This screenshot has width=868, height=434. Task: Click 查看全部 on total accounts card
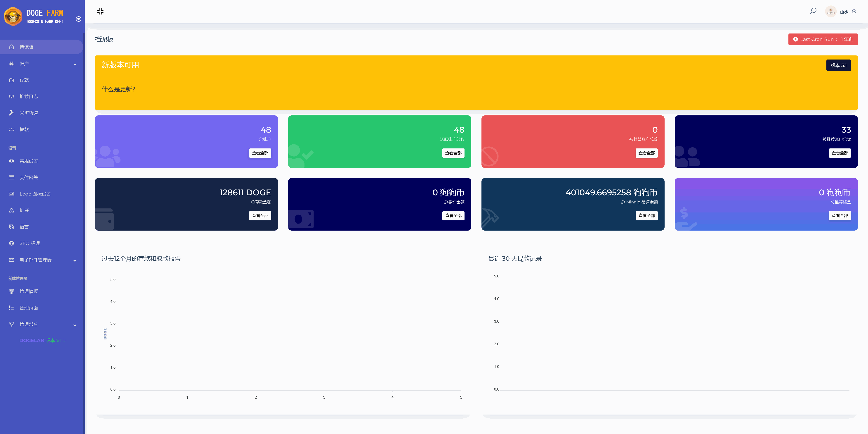(x=260, y=153)
